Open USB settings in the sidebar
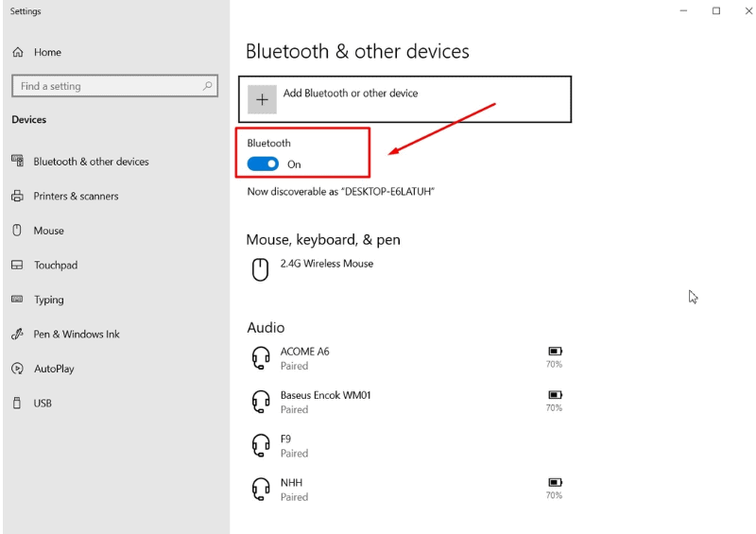 tap(43, 404)
